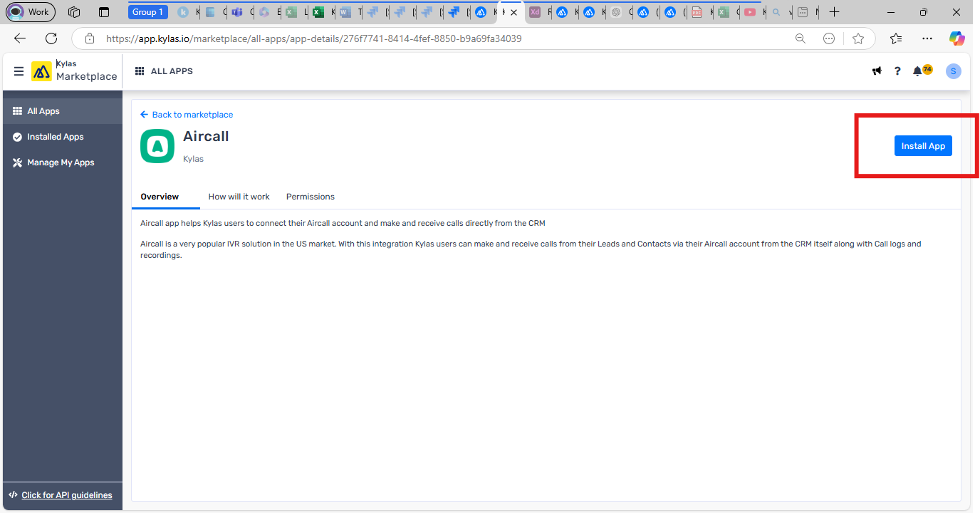
Task: Click the address bar URL
Action: 313,38
